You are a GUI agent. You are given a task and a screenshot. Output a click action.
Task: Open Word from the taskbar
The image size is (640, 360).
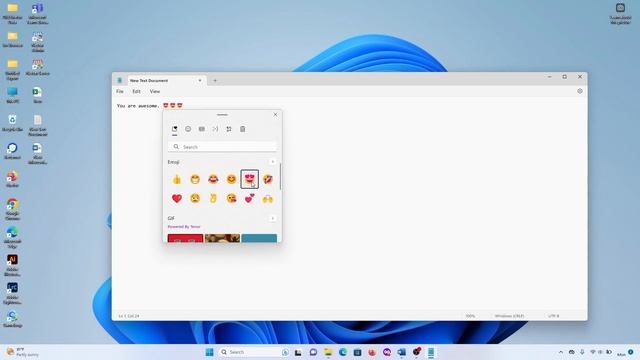point(402,352)
